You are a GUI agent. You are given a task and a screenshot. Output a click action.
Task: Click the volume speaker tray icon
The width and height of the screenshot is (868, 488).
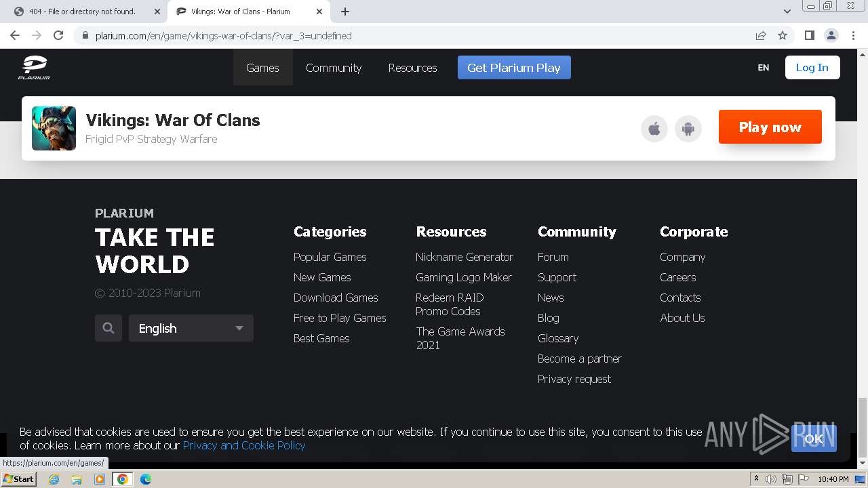(771, 479)
